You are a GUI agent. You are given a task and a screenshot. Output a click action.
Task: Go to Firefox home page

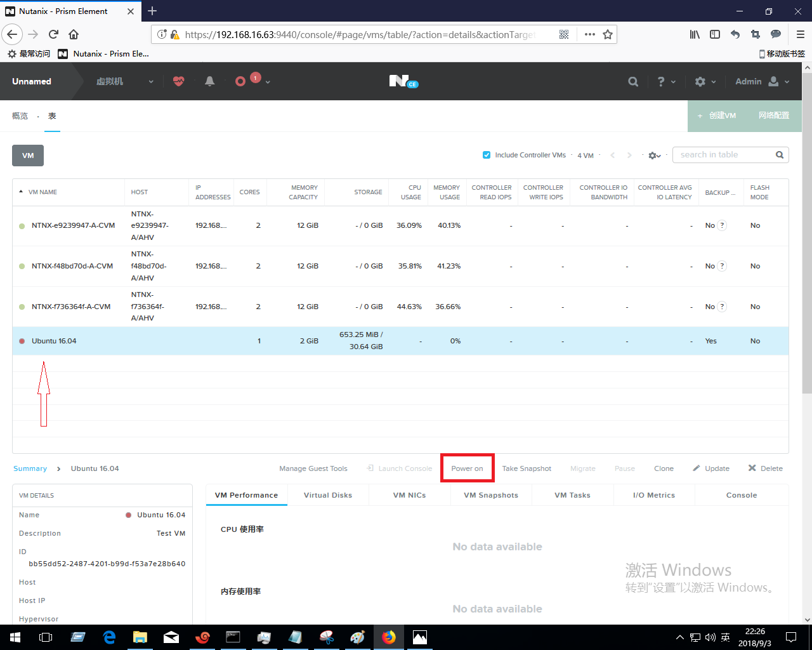point(74,34)
